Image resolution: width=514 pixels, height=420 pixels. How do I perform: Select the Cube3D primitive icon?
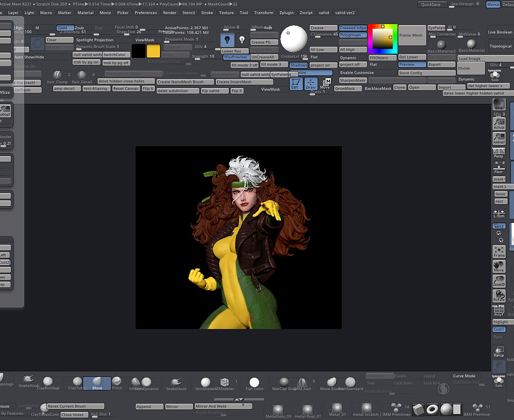pos(418,409)
